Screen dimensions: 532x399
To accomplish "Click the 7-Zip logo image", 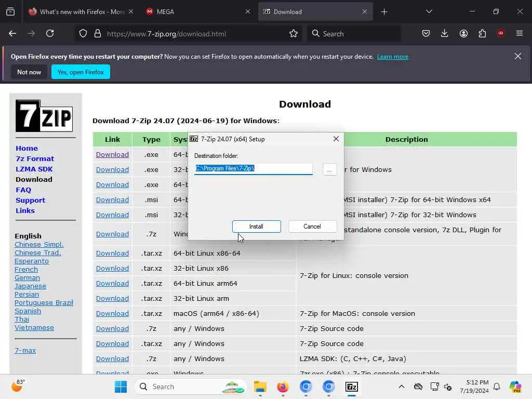I will pos(44,116).
